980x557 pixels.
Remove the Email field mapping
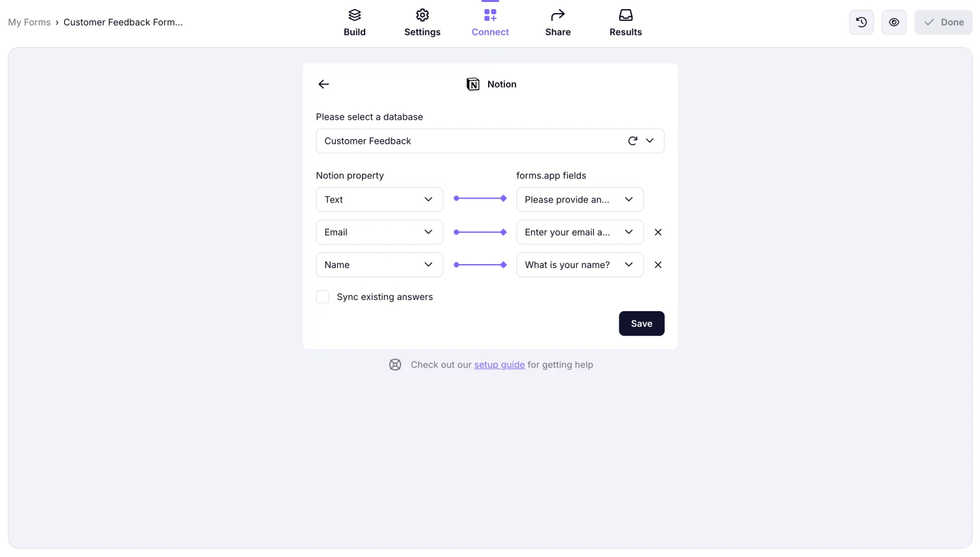click(x=658, y=232)
